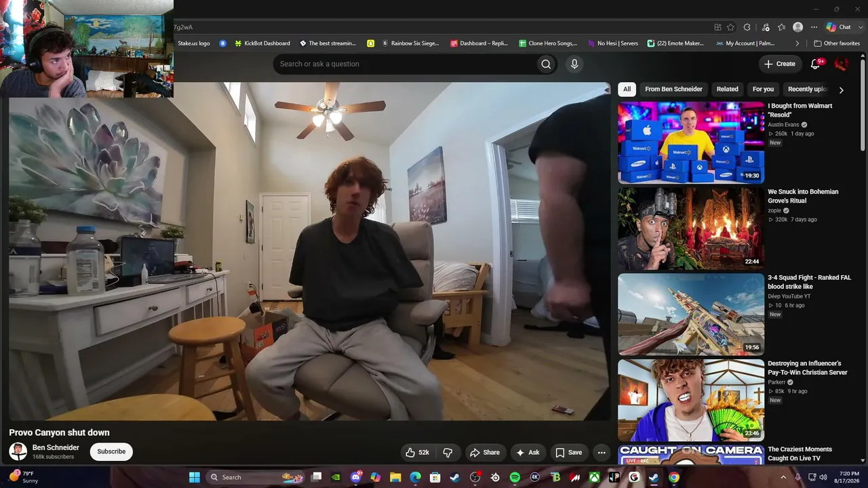Open the Edge favorites list icon

tap(782, 27)
